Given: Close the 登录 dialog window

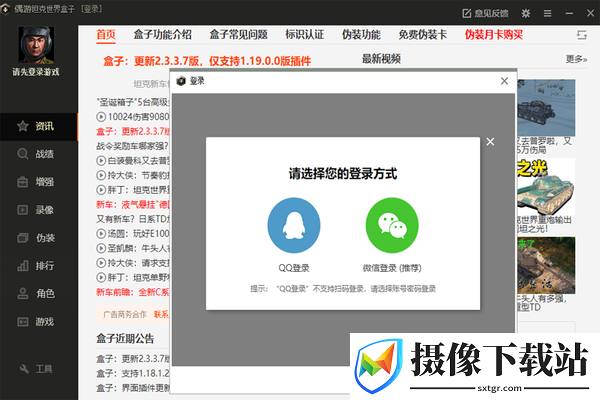Looking at the screenshot, I should (x=504, y=81).
